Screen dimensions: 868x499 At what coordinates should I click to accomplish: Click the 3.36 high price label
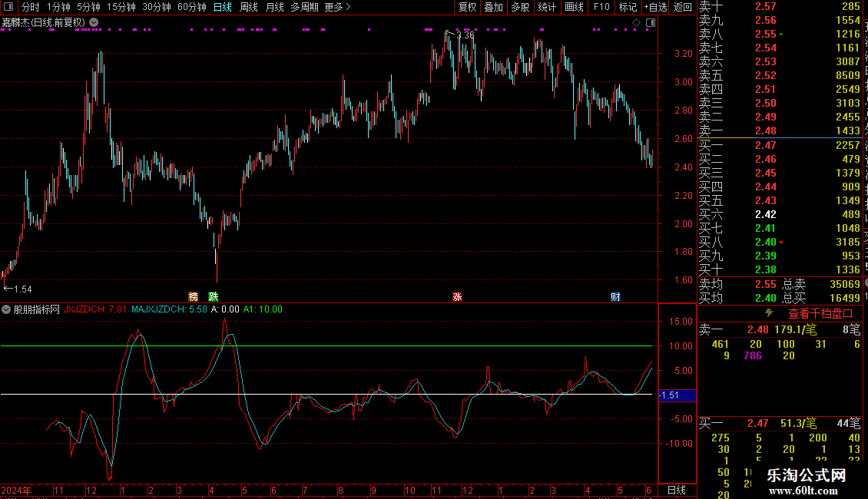click(x=465, y=35)
